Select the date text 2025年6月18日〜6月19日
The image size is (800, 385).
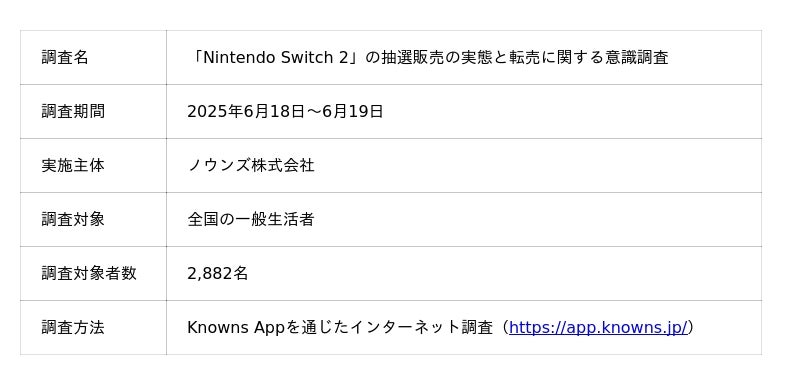point(285,111)
